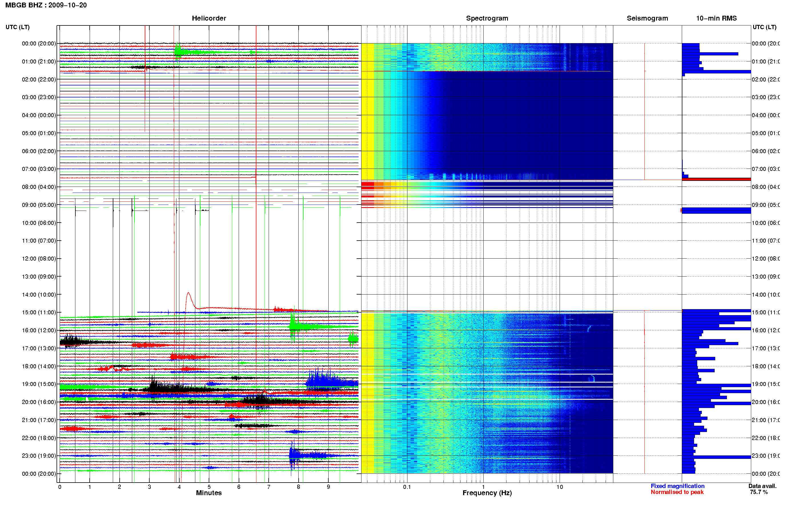Click the left '04:00 (00:00)' time label
The image size is (812, 508).
39,115
